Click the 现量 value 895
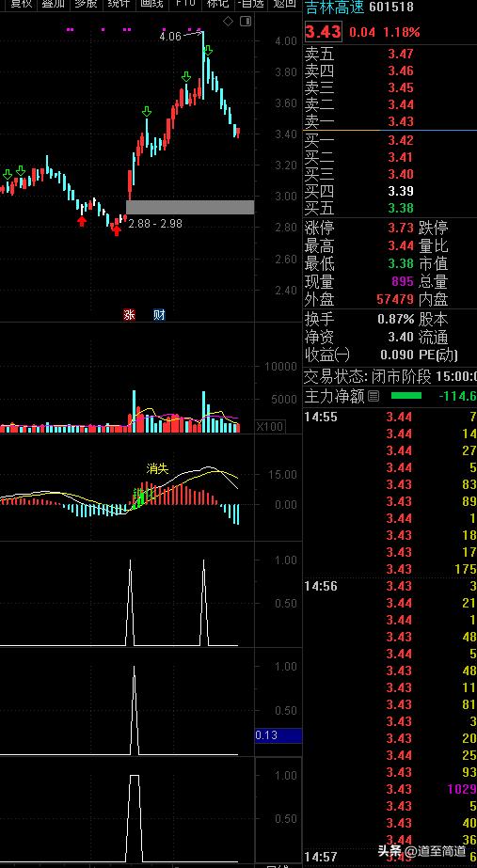 (x=403, y=282)
